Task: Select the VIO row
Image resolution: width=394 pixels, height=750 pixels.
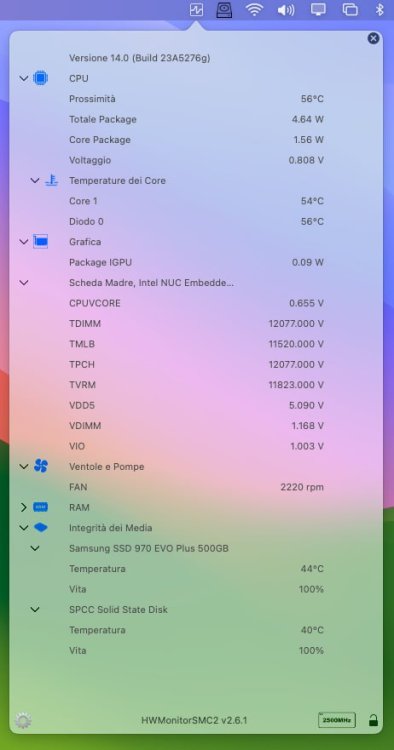Action: (196, 446)
